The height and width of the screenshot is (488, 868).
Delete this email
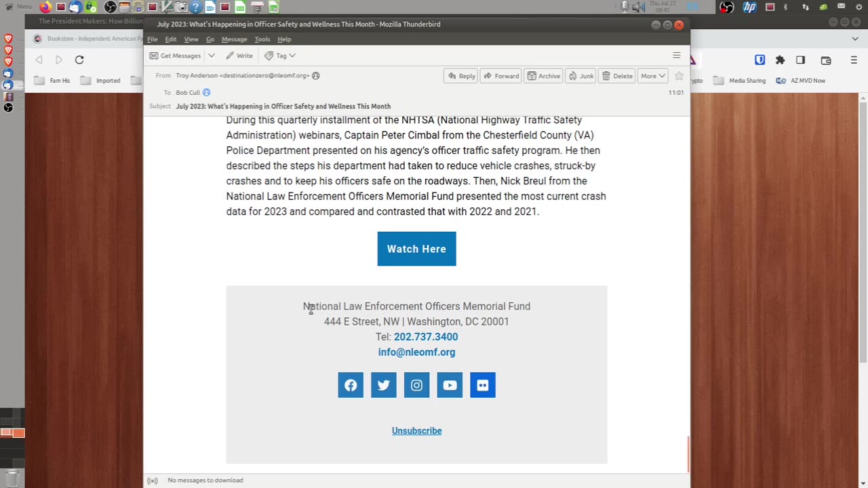(x=617, y=76)
